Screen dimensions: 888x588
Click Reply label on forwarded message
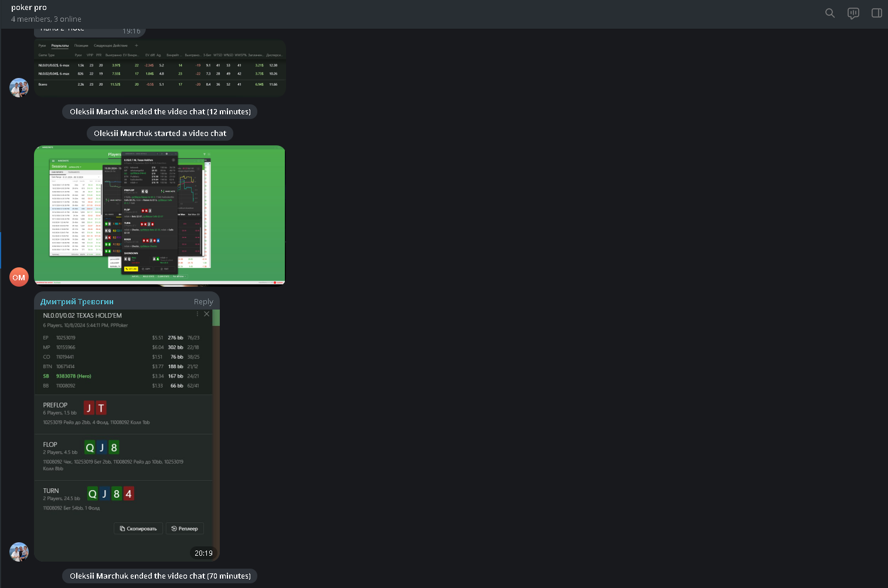[203, 302]
